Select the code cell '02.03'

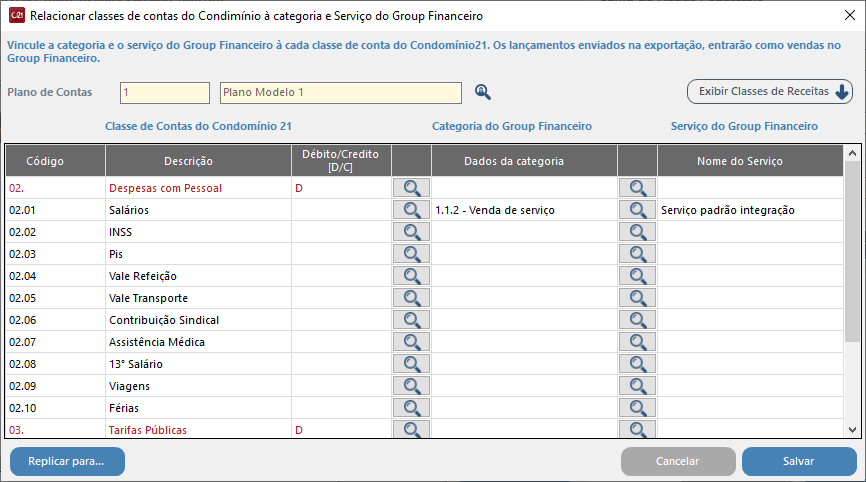pos(55,254)
